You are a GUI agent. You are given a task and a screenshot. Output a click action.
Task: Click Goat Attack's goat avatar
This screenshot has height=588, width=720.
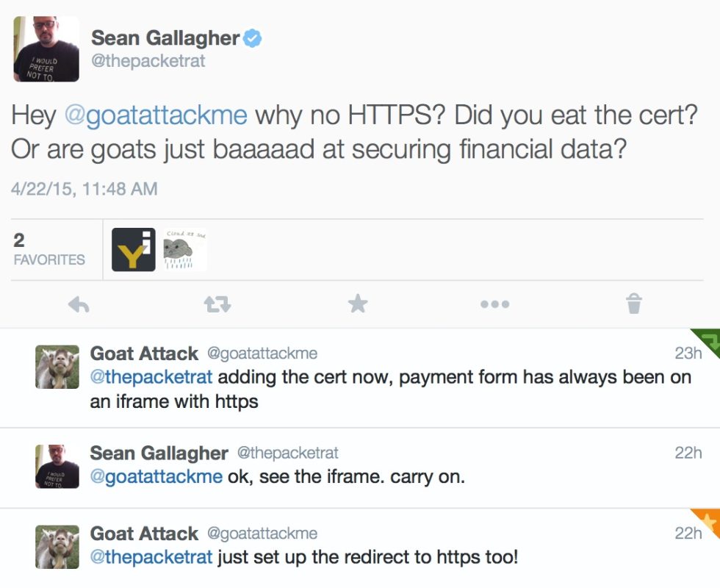coord(57,366)
